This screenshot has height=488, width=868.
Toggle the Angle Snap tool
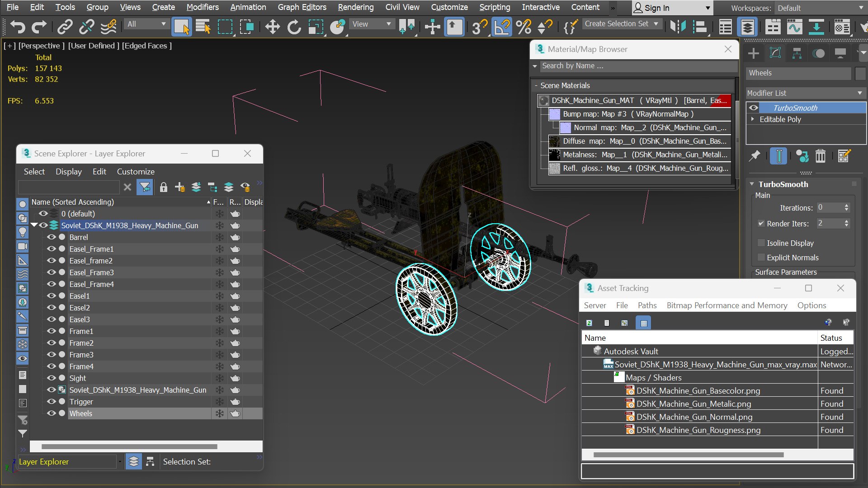[x=502, y=27]
